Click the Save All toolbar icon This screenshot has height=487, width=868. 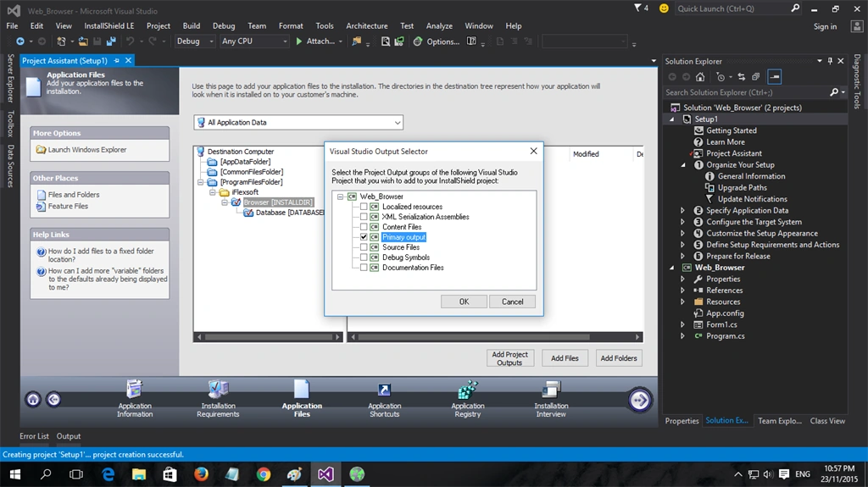tap(111, 41)
